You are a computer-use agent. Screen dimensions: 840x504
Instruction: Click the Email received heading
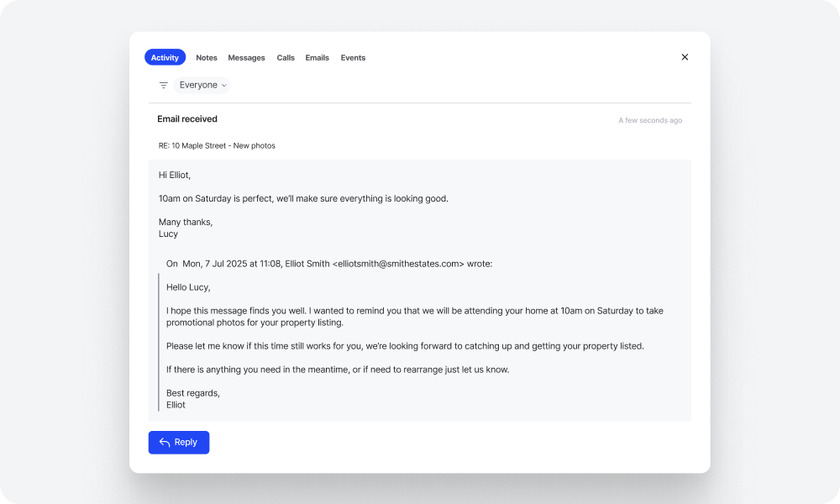(186, 118)
